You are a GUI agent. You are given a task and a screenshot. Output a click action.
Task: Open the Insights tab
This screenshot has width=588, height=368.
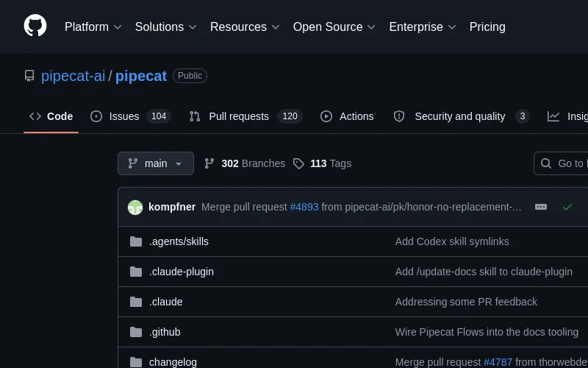[x=567, y=116]
